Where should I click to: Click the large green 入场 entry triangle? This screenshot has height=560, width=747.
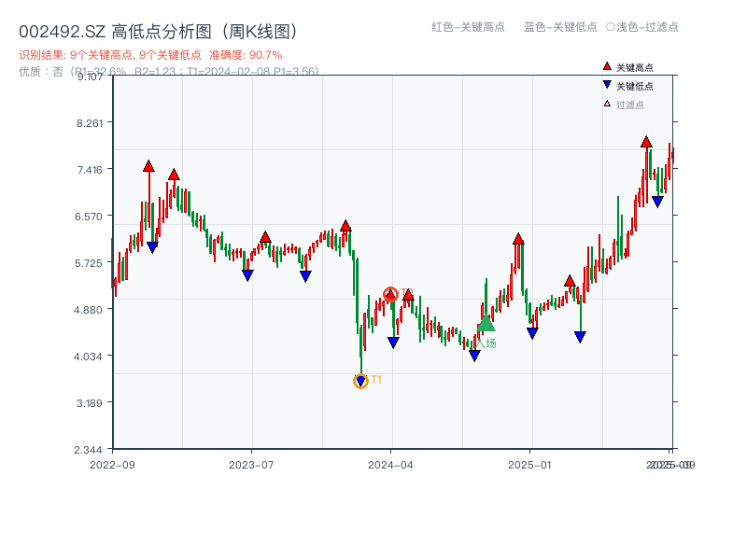pos(486,323)
